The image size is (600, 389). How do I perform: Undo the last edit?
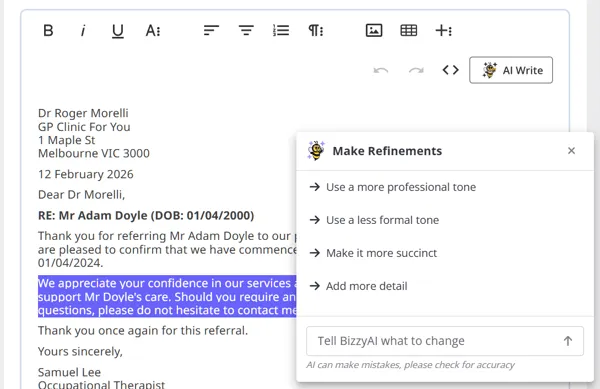[x=381, y=70]
